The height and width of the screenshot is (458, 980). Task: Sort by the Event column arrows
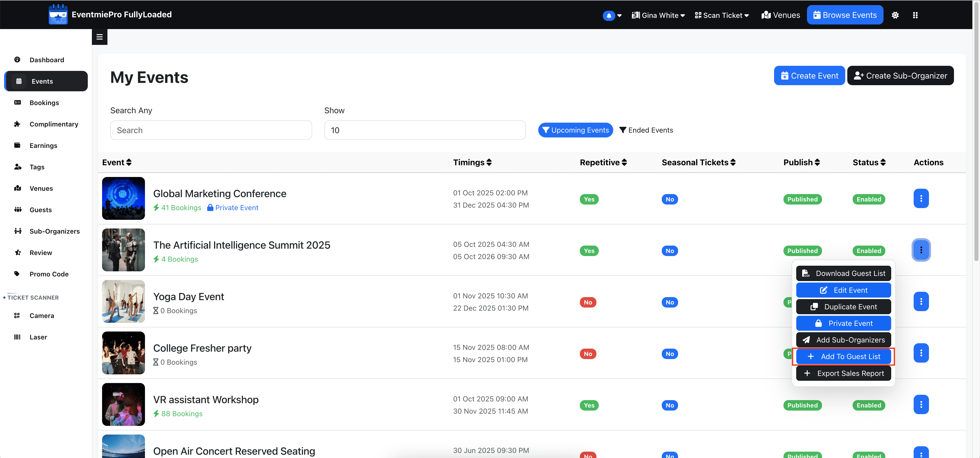coord(129,162)
